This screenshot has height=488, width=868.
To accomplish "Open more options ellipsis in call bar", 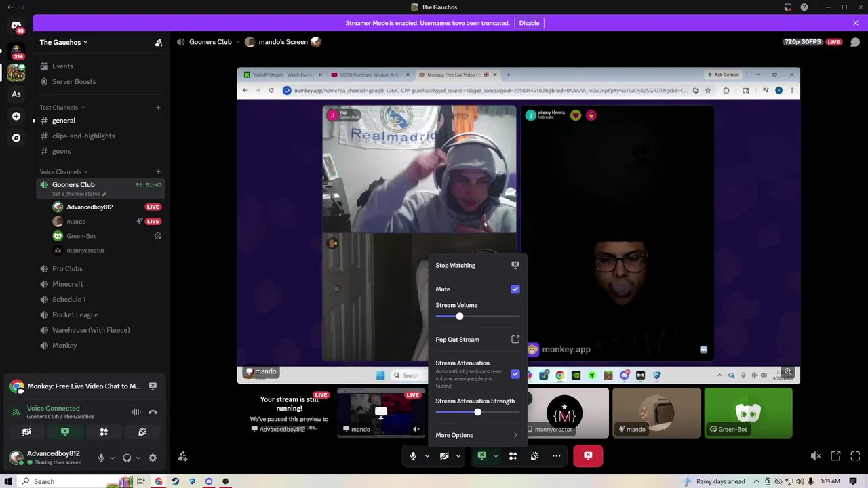I will click(556, 456).
